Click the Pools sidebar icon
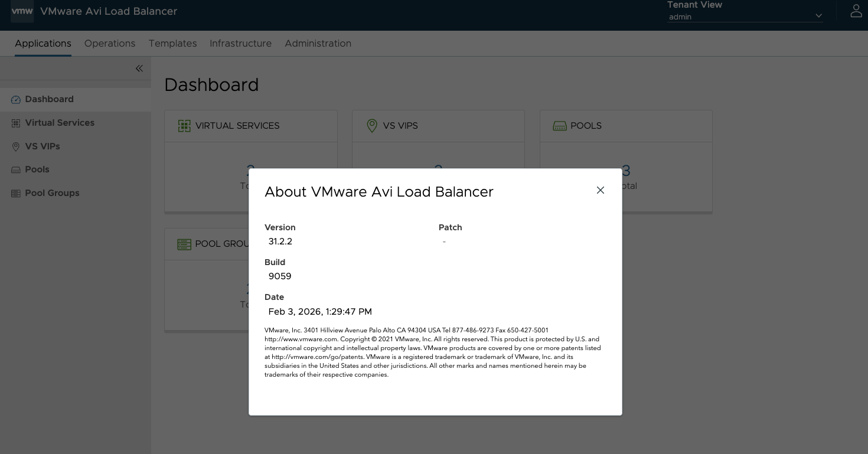The height and width of the screenshot is (454, 868). 16,169
